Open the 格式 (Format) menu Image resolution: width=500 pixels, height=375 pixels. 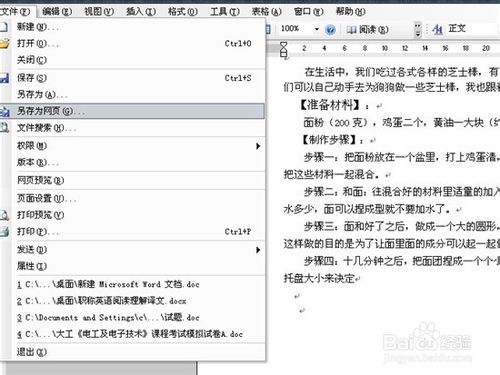pos(183,11)
